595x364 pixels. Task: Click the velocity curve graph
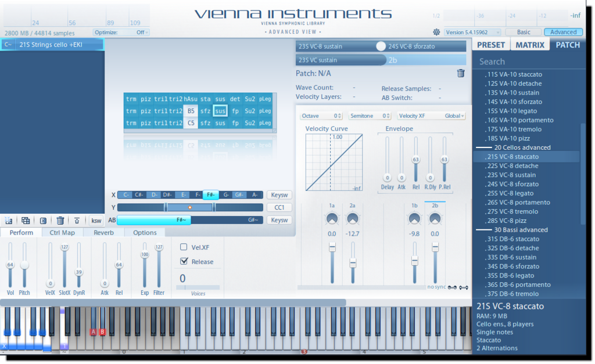coord(334,163)
